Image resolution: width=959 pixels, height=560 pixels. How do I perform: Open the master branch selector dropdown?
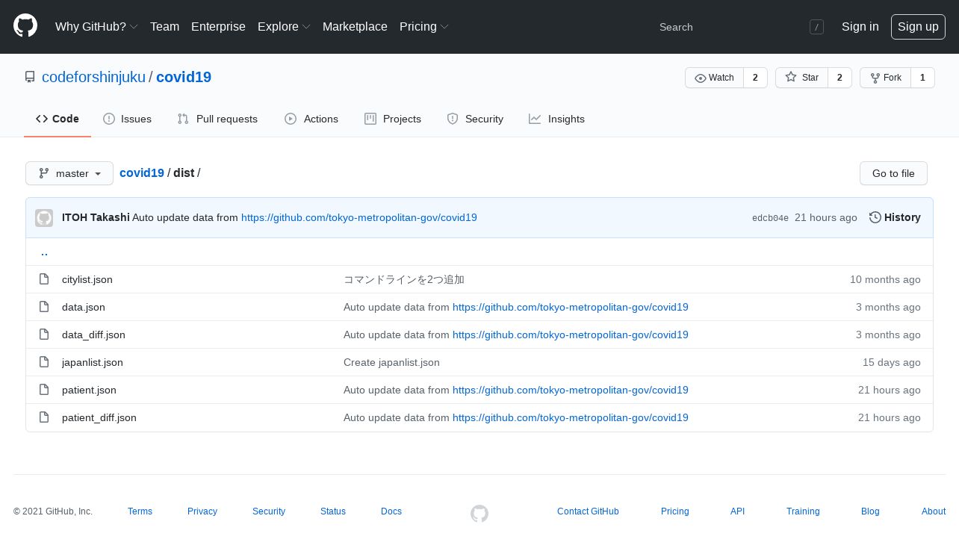pos(69,173)
